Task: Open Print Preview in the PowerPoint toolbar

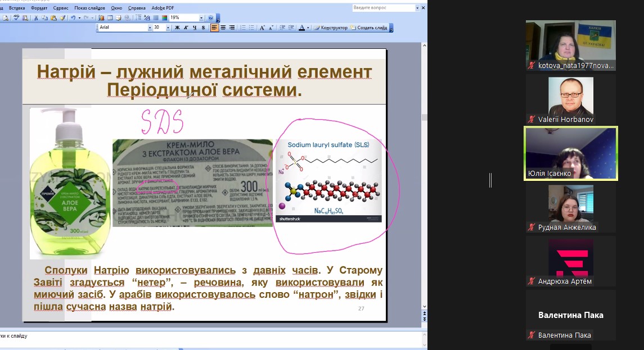Action: [x=6, y=18]
